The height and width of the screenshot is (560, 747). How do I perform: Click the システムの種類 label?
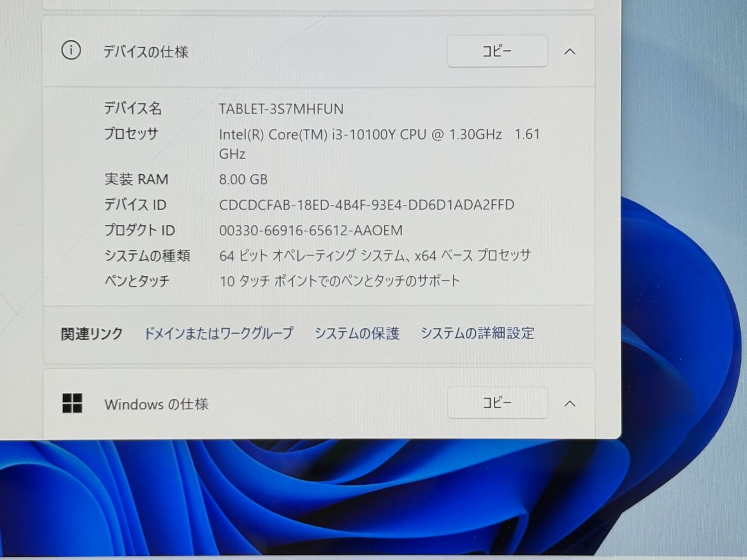coord(147,255)
